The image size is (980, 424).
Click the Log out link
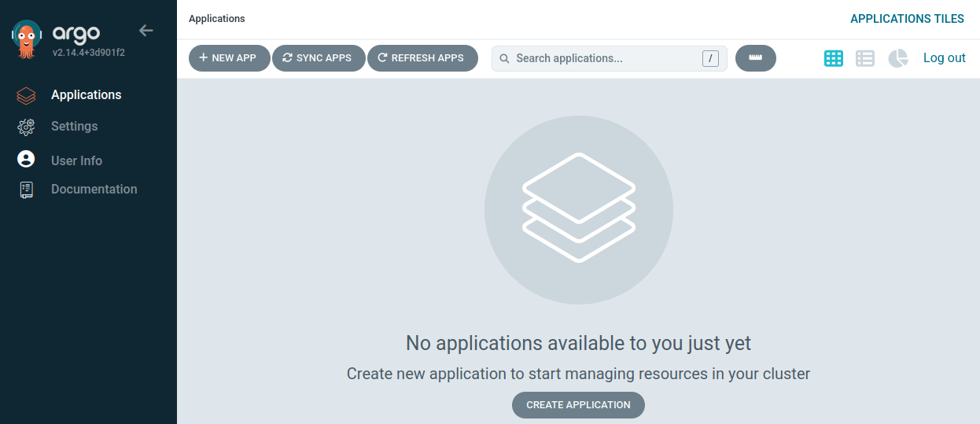click(x=945, y=58)
